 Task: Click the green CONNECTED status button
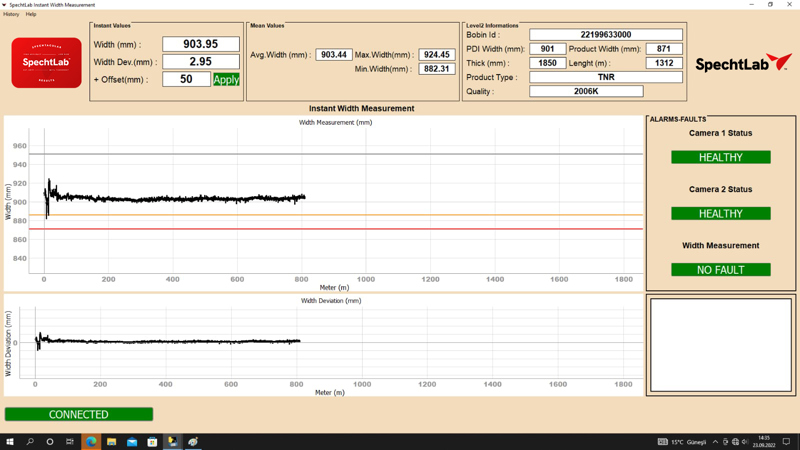tap(79, 414)
